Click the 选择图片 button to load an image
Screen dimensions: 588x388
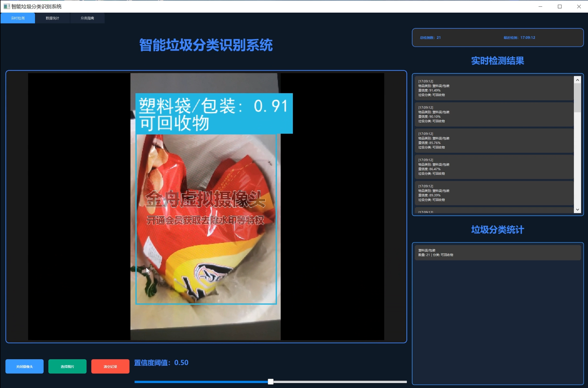(x=67, y=366)
